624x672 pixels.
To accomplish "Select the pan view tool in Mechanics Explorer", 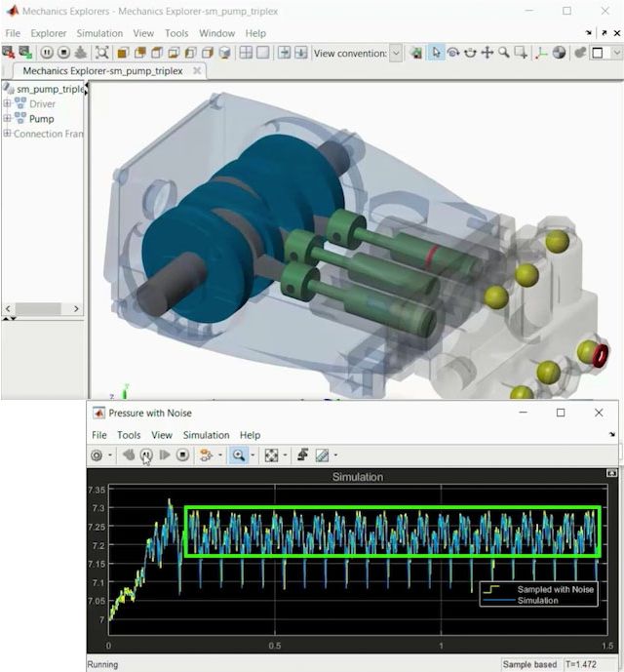I will tap(487, 53).
